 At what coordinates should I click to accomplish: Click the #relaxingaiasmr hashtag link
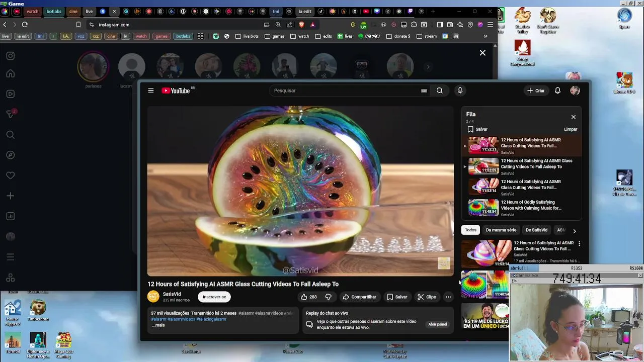pos(211,319)
